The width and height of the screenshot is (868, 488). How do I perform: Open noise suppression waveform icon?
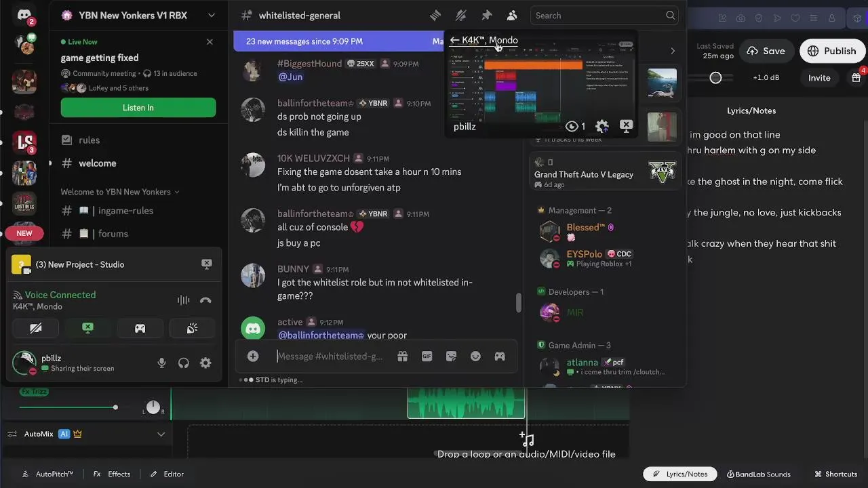184,300
